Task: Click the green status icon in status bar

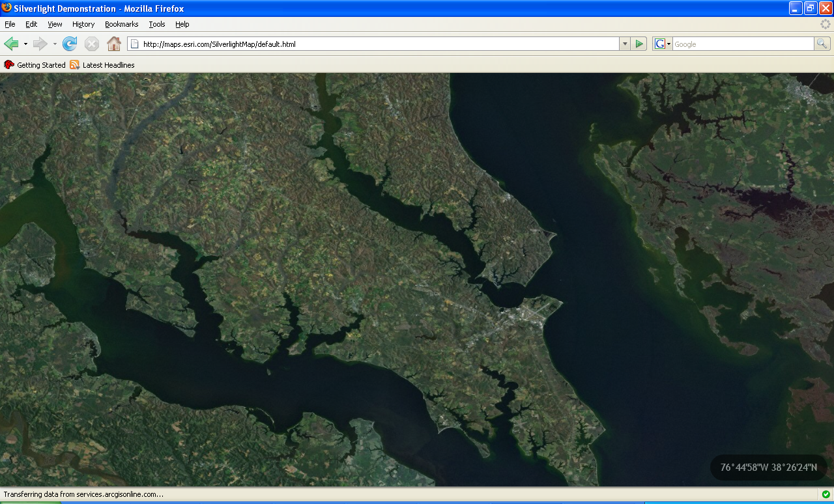Action: point(826,494)
